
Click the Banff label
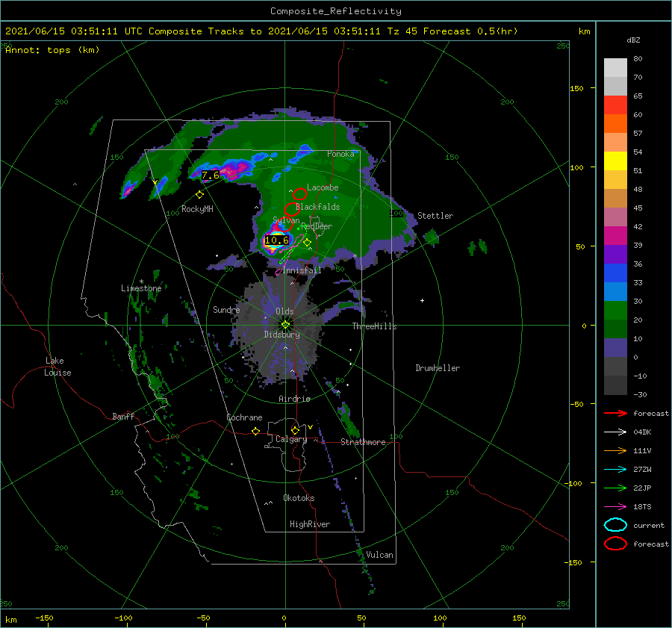click(123, 416)
